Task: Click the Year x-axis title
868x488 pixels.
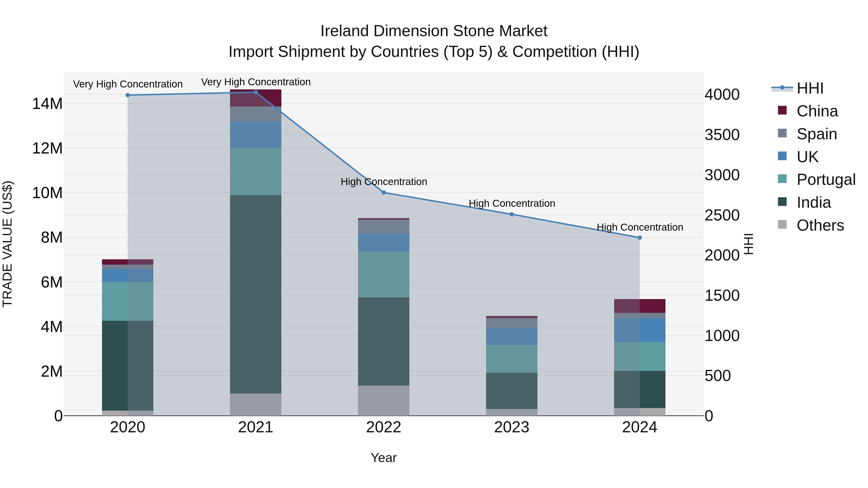Action: tap(383, 458)
